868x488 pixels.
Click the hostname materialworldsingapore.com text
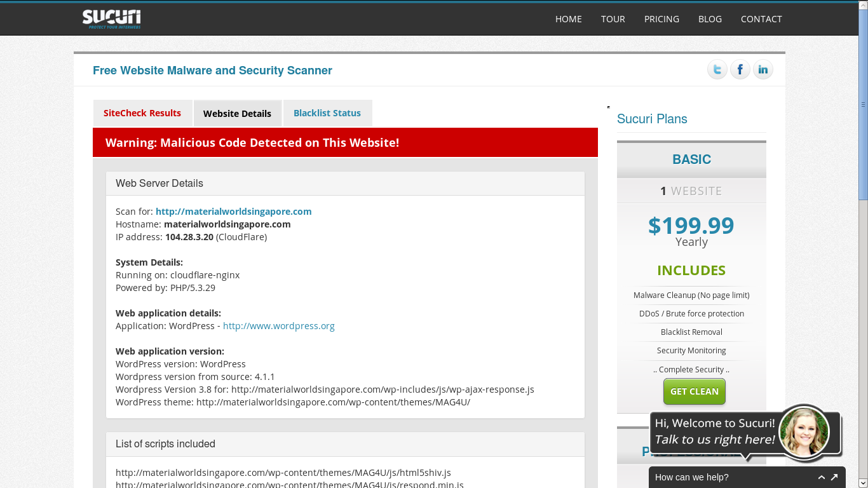coord(227,224)
